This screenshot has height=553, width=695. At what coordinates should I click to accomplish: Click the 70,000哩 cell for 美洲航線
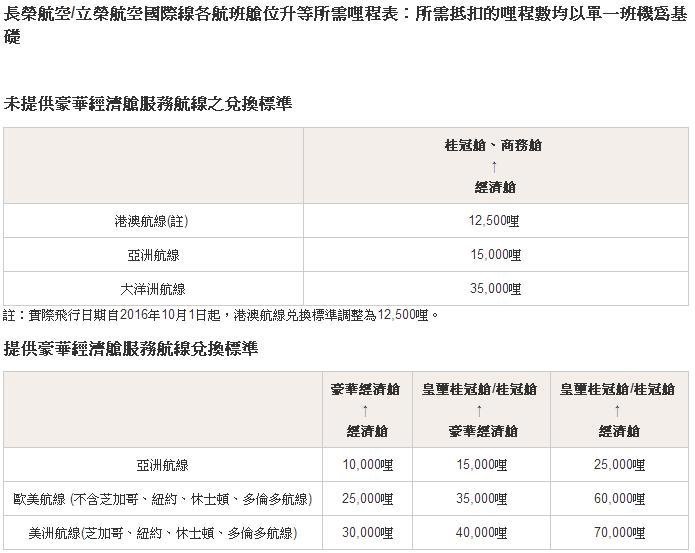click(x=619, y=532)
